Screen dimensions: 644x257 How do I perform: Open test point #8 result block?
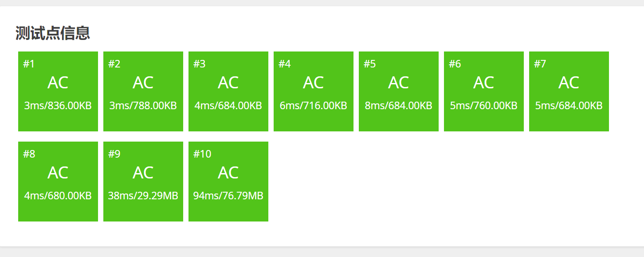click(58, 182)
